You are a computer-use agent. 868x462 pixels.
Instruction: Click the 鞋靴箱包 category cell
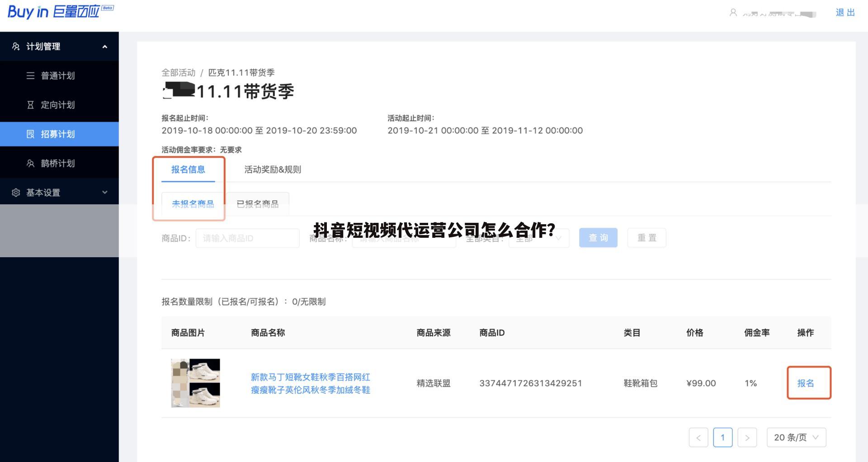[641, 383]
